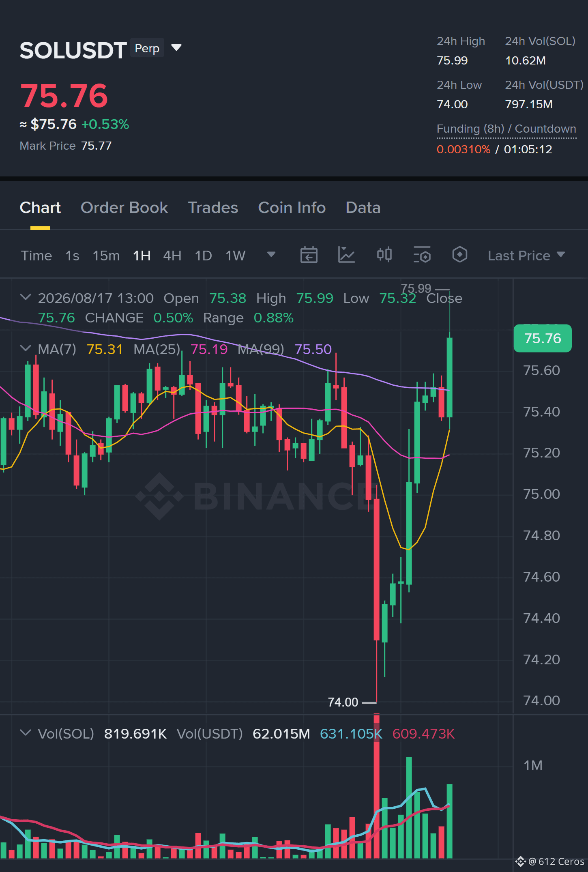Viewport: 588px width, 872px height.
Task: Select the Time line-chart interval
Action: point(36,256)
